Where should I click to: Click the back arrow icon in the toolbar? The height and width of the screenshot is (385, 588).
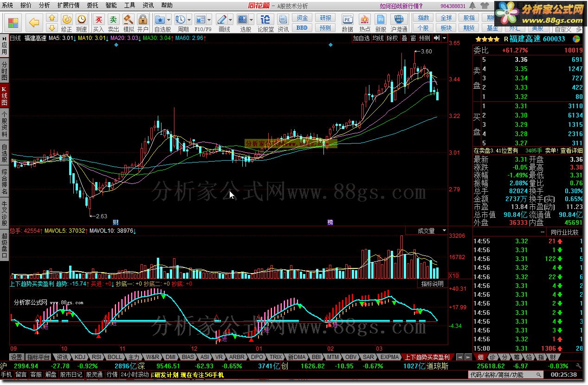pyautogui.click(x=34, y=22)
